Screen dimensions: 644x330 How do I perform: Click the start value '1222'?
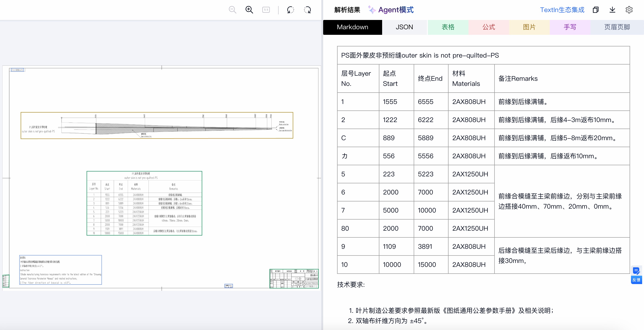click(390, 120)
